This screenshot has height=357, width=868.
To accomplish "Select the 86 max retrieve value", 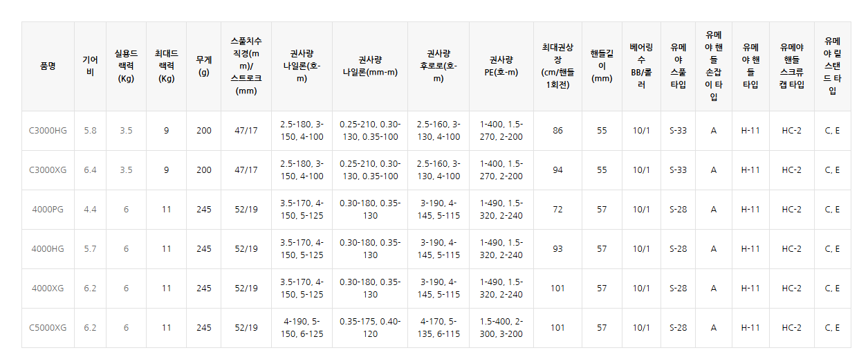I will pyautogui.click(x=557, y=131).
